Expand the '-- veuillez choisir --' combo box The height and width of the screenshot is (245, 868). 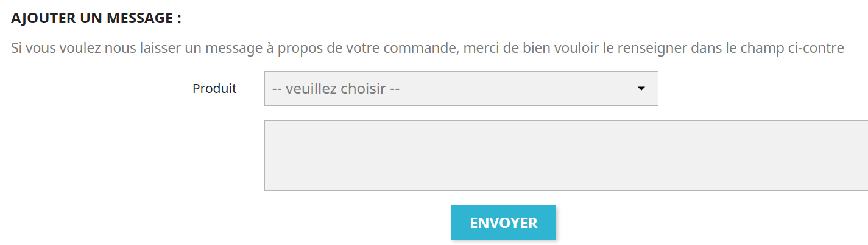point(460,89)
